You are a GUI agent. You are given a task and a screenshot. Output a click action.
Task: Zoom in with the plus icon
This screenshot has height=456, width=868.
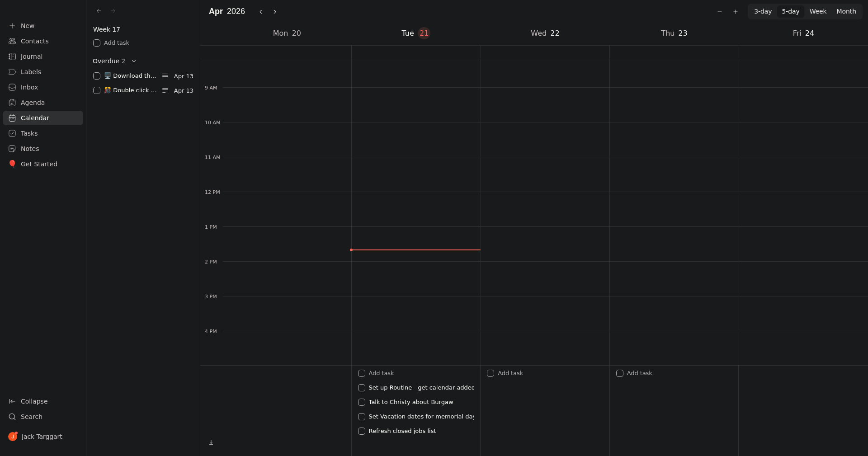point(736,12)
